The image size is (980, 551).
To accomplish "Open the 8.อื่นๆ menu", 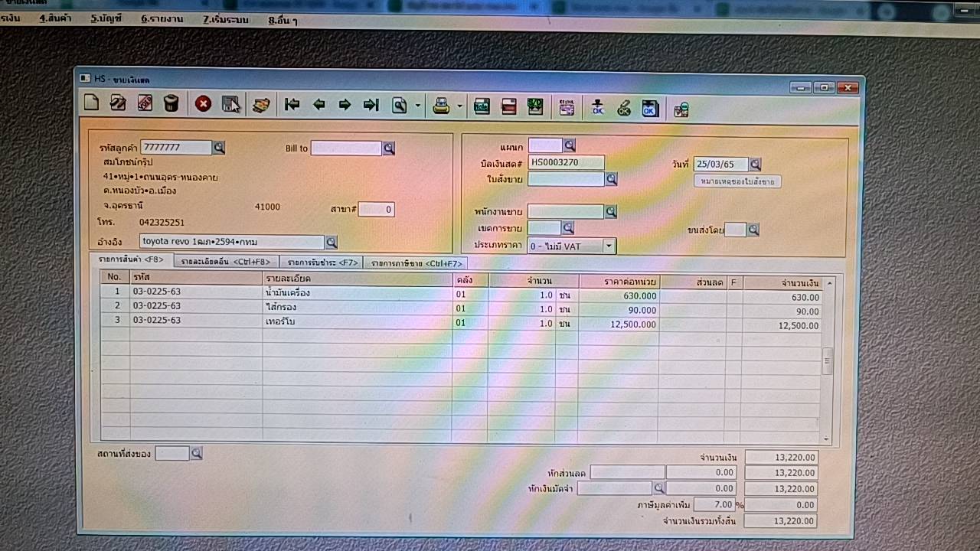I will [x=282, y=20].
